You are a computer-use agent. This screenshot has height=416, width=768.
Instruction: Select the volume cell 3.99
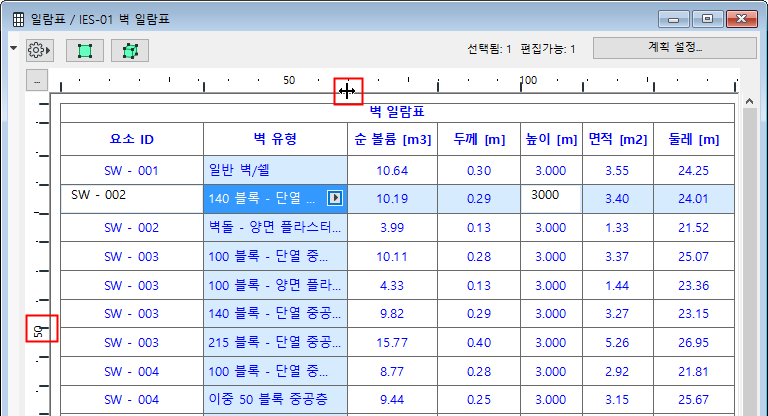point(392,228)
